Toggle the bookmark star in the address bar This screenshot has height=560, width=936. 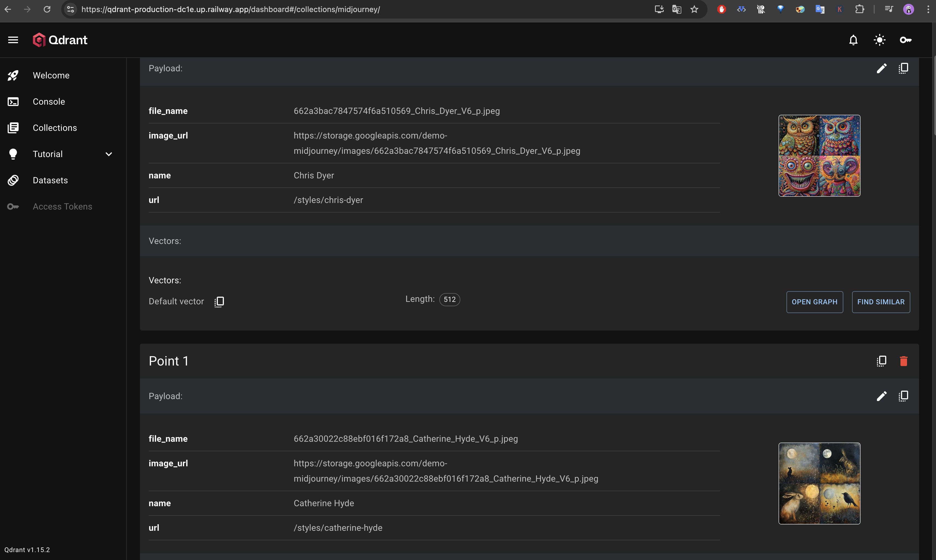pyautogui.click(x=694, y=9)
